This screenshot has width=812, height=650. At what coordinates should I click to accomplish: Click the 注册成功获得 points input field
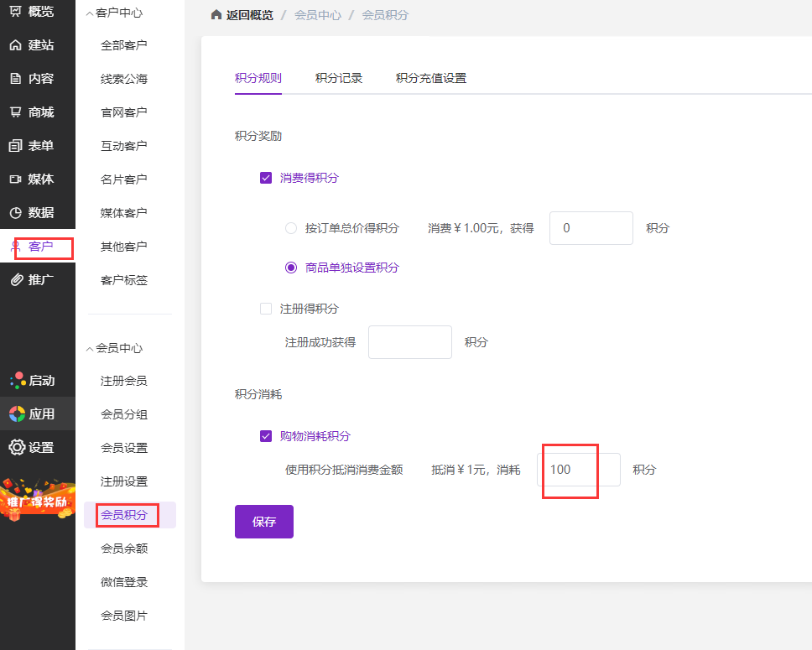(410, 342)
